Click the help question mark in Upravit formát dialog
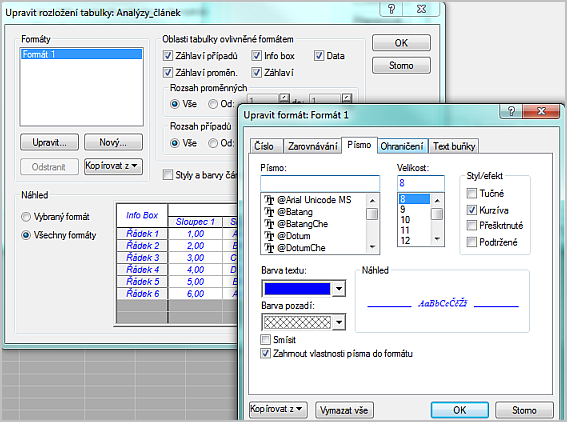The height and width of the screenshot is (422, 567). point(511,111)
